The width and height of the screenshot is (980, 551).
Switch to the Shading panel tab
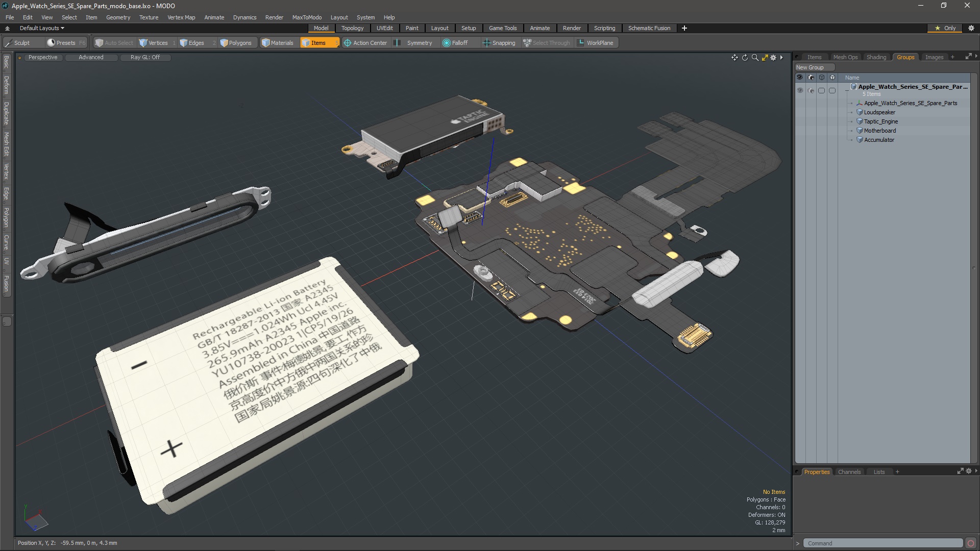point(876,57)
